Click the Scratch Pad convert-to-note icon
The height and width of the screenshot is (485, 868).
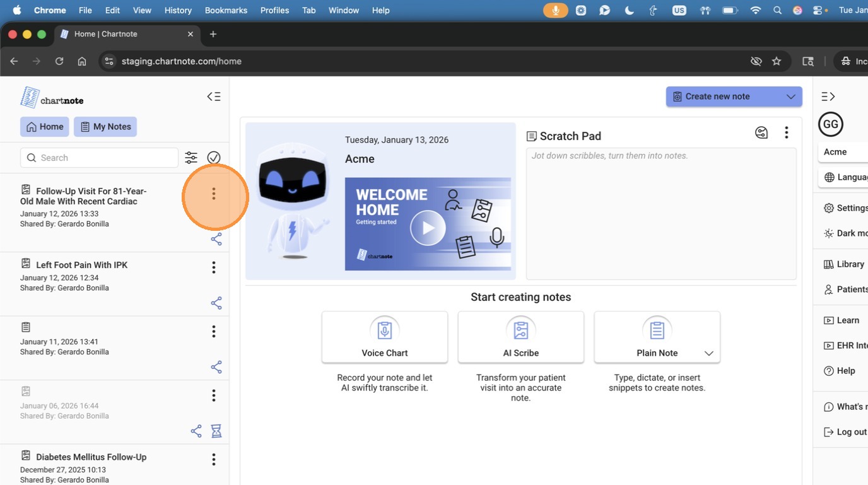pos(761,132)
